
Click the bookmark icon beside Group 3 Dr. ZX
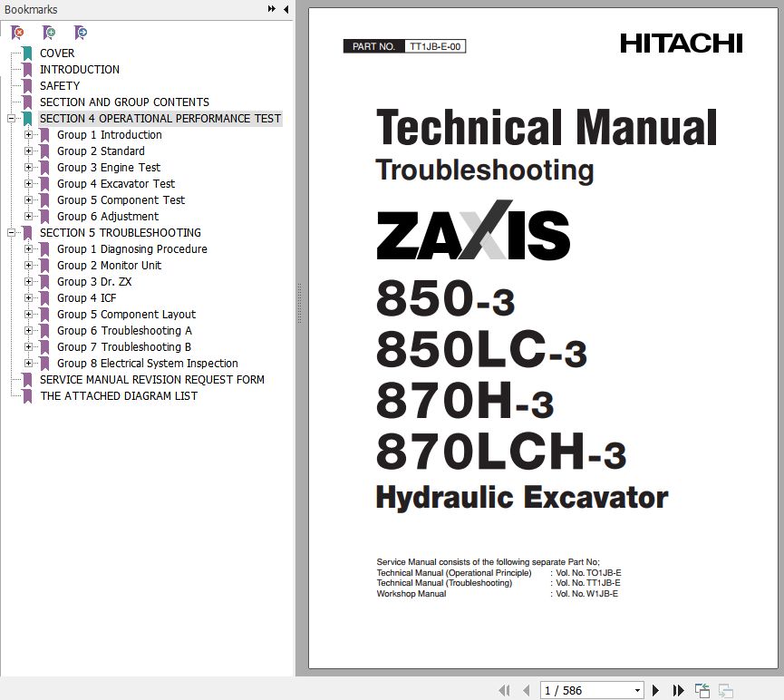[44, 282]
